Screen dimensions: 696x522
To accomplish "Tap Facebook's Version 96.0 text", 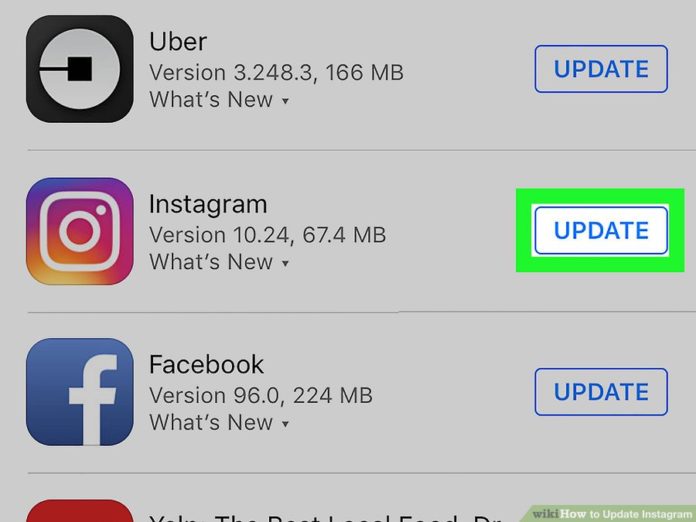I will [216, 395].
